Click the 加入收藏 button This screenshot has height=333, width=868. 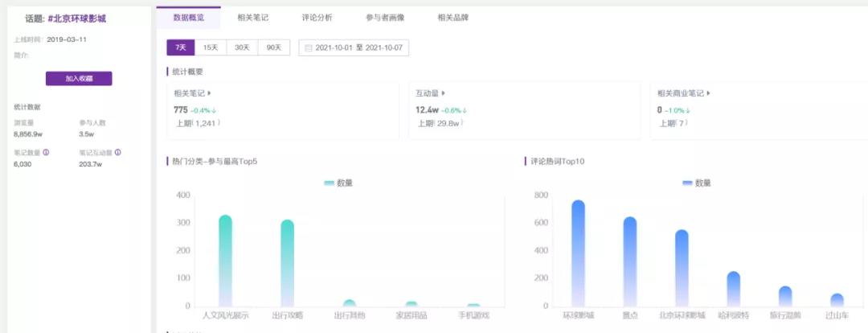(79, 79)
